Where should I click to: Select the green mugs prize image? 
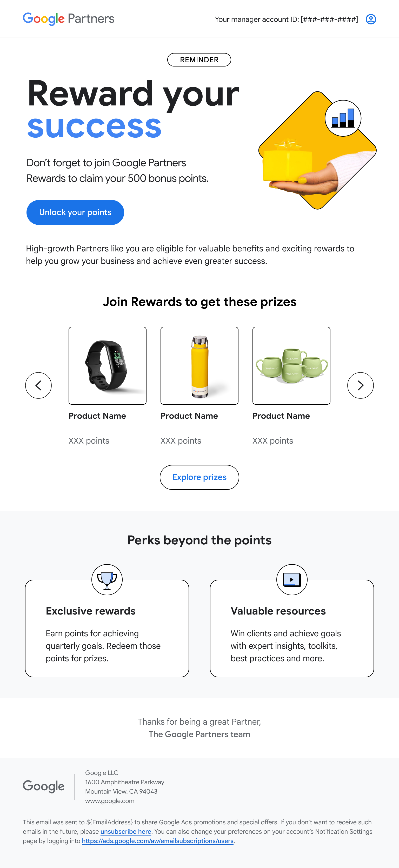[x=291, y=366]
